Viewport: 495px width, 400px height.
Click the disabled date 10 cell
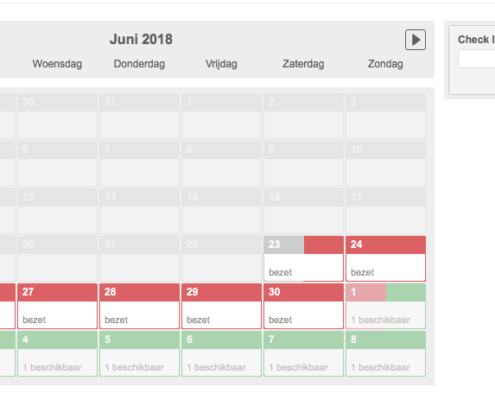[386, 163]
